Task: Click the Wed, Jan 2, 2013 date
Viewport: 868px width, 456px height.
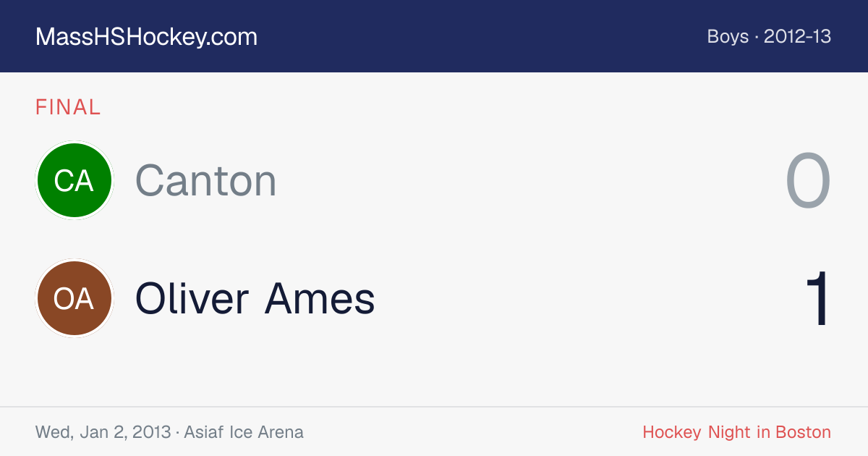Action: pos(103,432)
